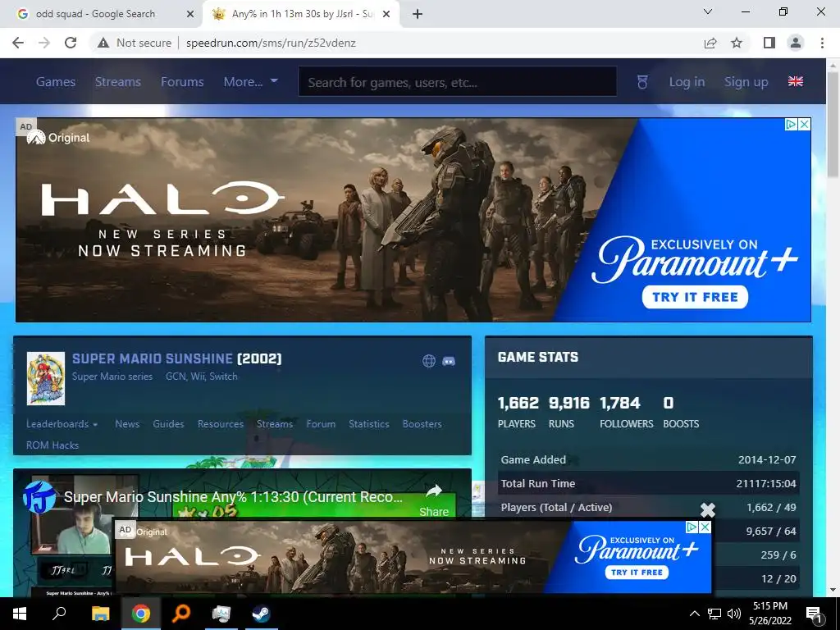Open the Chrome three-dot menu
The width and height of the screenshot is (840, 630).
click(x=822, y=43)
